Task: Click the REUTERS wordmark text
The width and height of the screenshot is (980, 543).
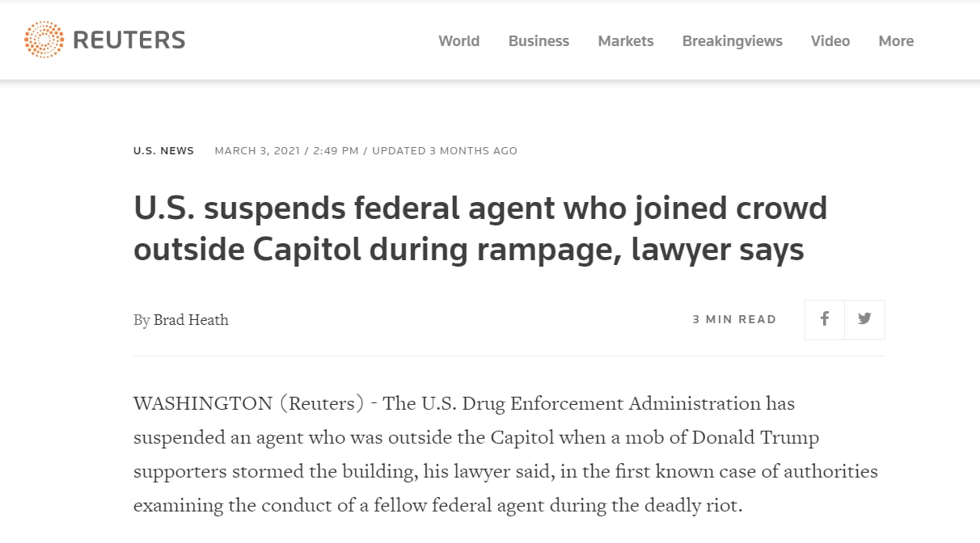Action: click(129, 40)
